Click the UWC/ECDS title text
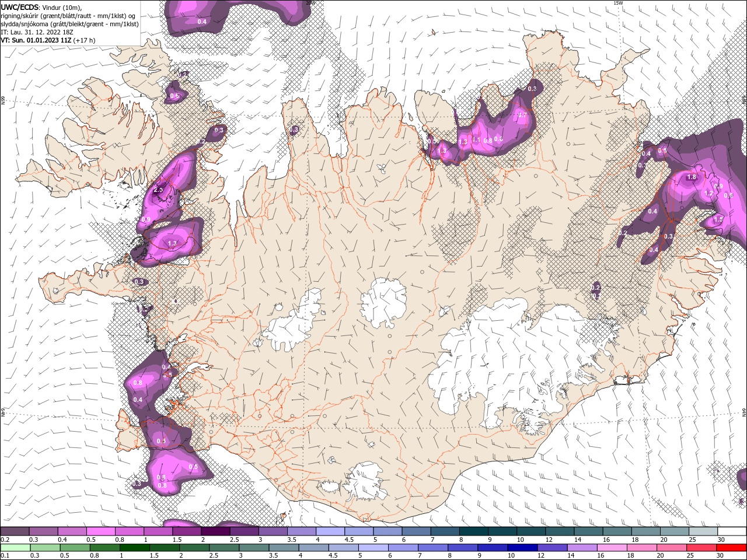Screen dimensions: 747x560 (20, 6)
